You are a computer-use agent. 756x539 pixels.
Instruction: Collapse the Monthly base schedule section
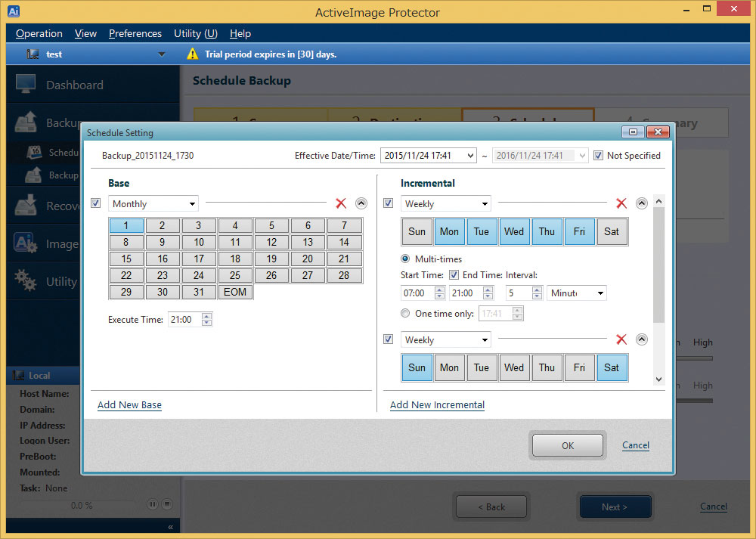pos(361,203)
